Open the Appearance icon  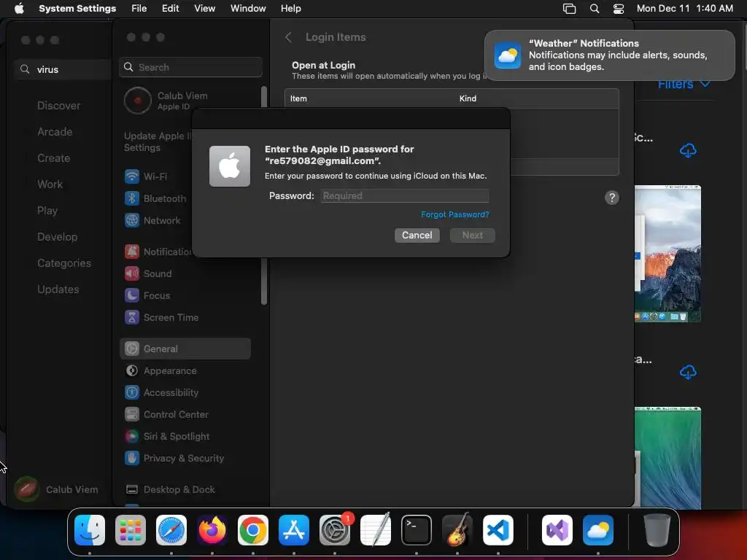pyautogui.click(x=132, y=371)
